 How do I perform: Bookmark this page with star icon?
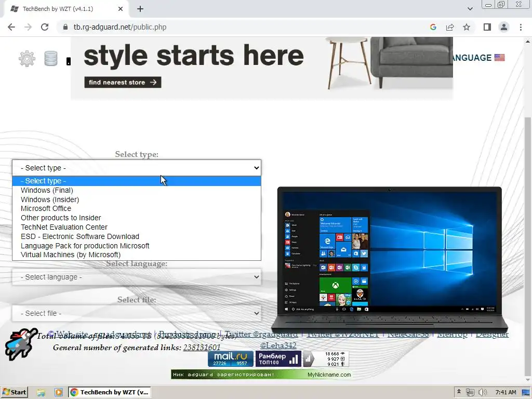click(x=467, y=27)
